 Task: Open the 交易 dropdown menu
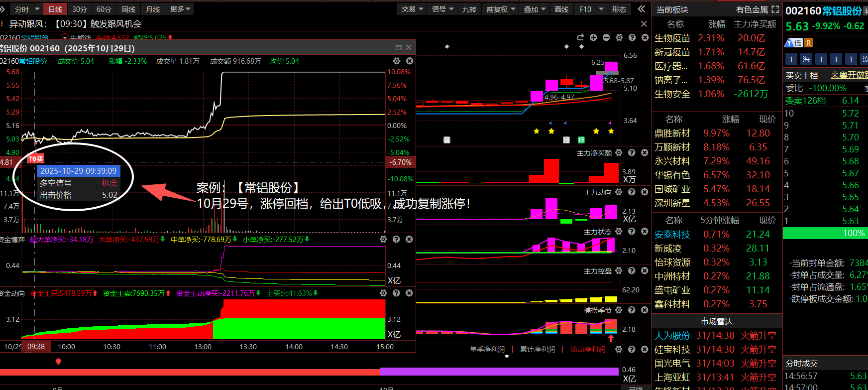point(412,9)
